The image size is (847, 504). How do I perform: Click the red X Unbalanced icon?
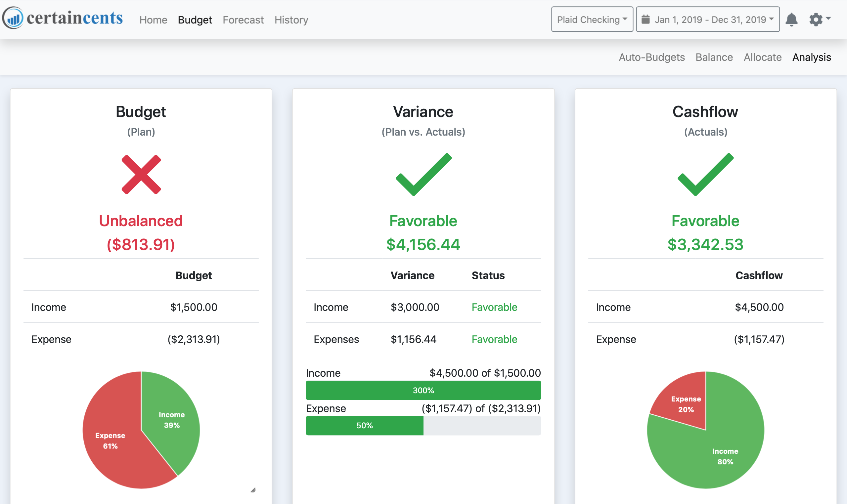141,175
